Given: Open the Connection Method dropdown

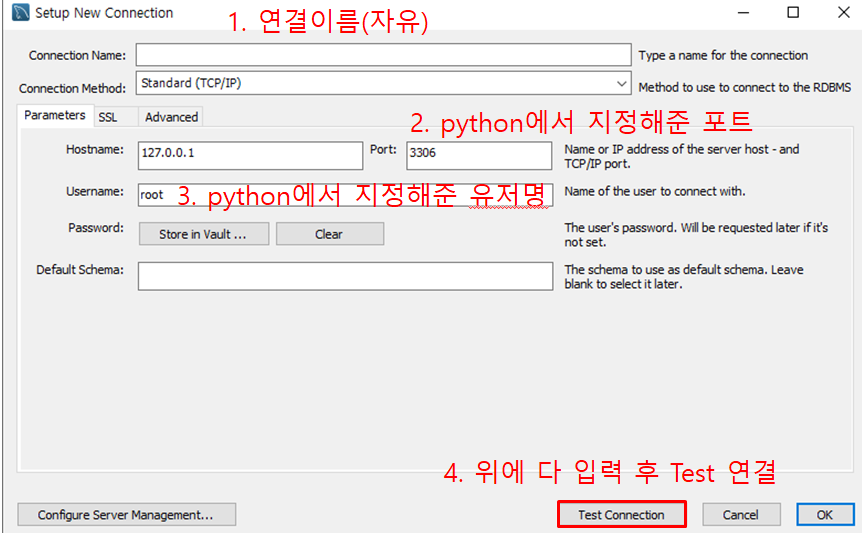Looking at the screenshot, I should tap(383, 83).
